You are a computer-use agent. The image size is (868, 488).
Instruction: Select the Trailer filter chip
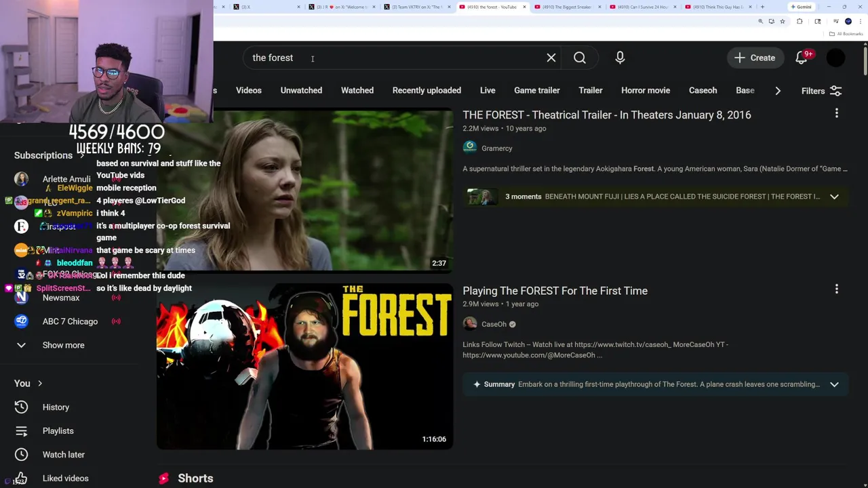point(591,90)
